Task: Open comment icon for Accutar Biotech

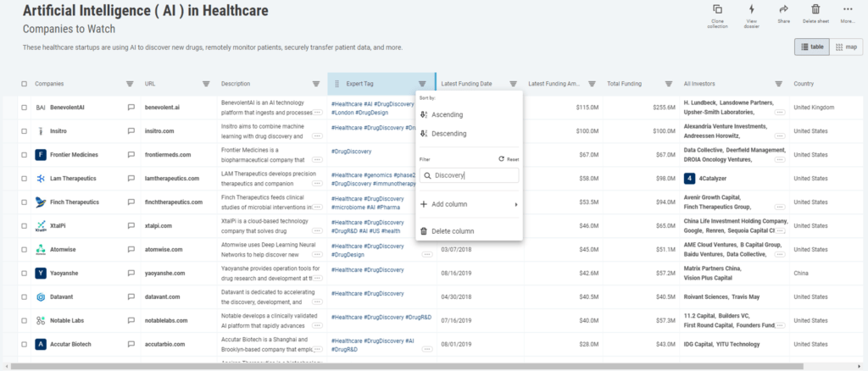Action: click(x=131, y=344)
